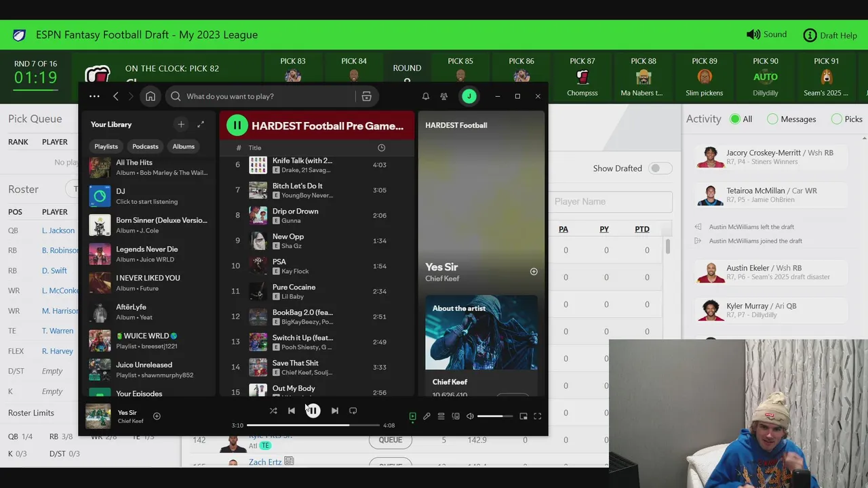
Task: Go back in Spotify navigation
Action: (116, 96)
